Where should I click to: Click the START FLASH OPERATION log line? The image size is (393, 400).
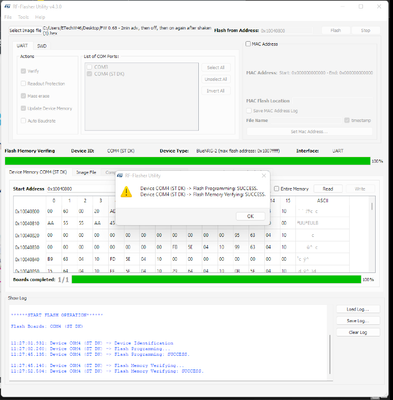[x=57, y=315]
